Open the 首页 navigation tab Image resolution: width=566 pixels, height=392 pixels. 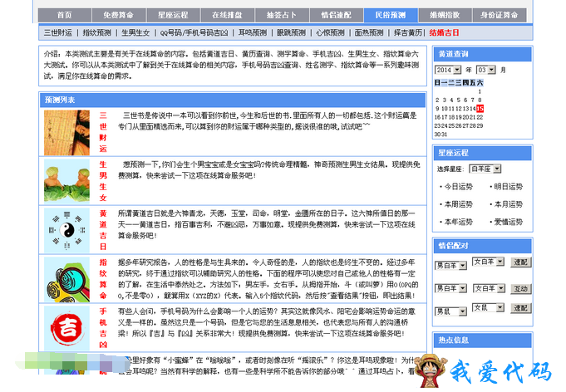tap(65, 15)
